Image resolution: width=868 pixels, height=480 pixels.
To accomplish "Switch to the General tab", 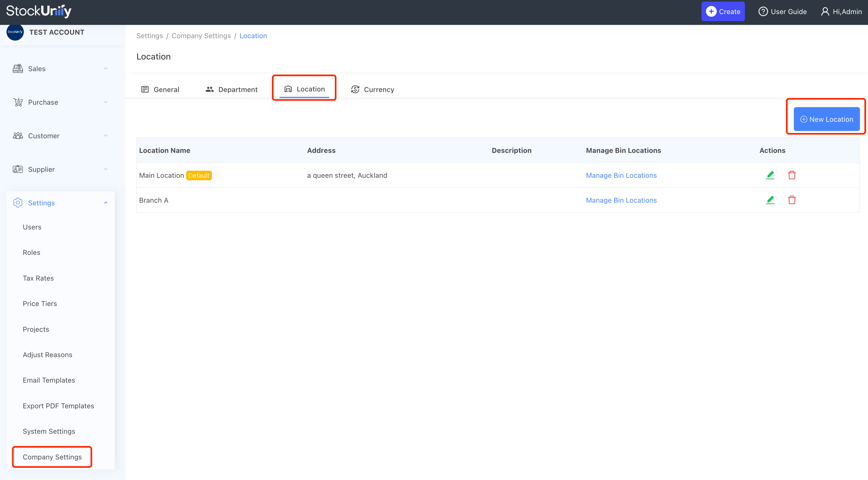I will [x=160, y=90].
